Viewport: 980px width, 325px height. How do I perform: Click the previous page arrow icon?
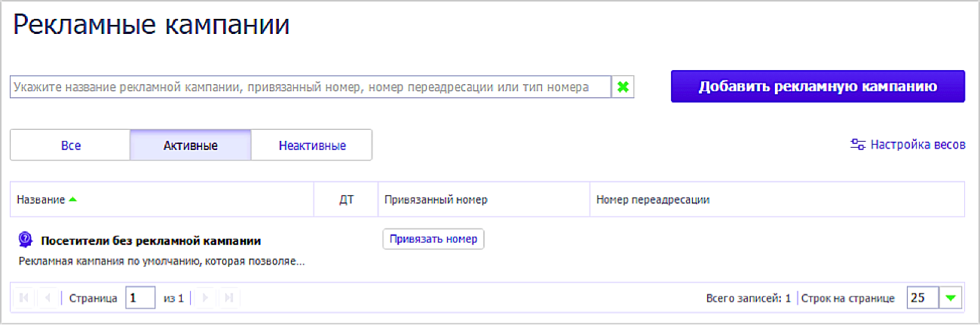click(47, 299)
